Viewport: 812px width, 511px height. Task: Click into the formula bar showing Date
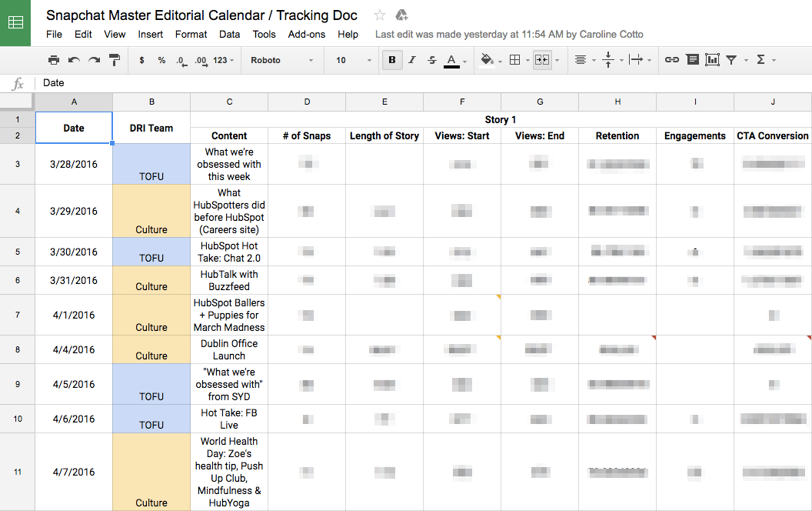424,83
